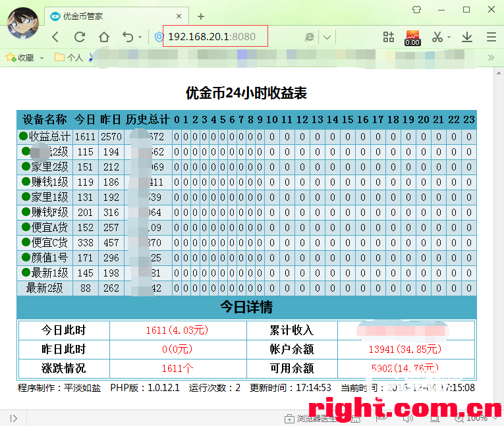Select the 赚钱F级 device name

pyautogui.click(x=50, y=212)
